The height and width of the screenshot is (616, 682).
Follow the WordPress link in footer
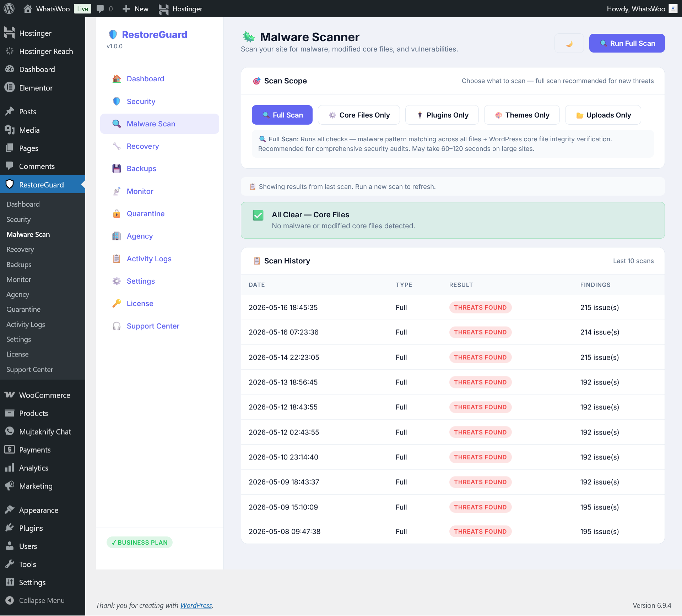196,605
